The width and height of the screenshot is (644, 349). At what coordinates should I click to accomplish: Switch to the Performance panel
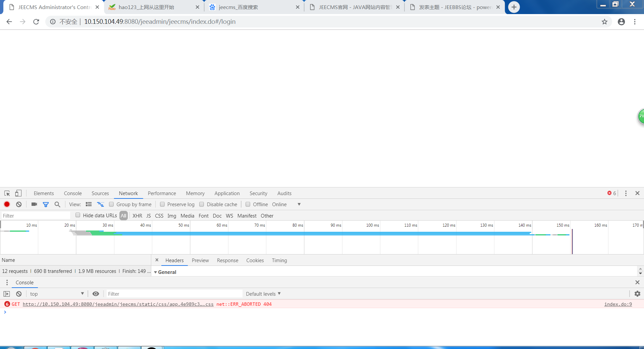coord(162,193)
